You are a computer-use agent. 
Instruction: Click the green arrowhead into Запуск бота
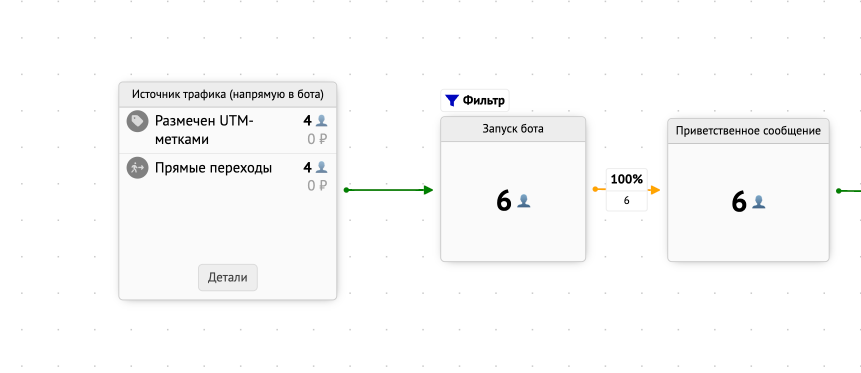pyautogui.click(x=428, y=190)
